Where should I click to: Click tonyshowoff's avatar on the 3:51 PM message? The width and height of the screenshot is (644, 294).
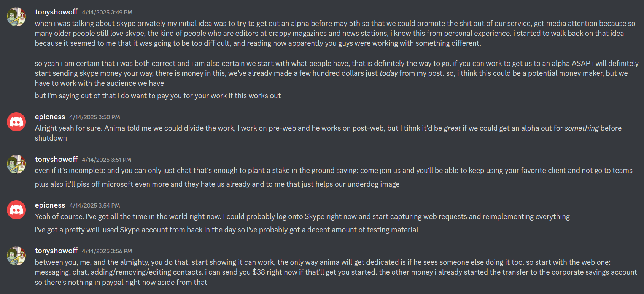16,164
